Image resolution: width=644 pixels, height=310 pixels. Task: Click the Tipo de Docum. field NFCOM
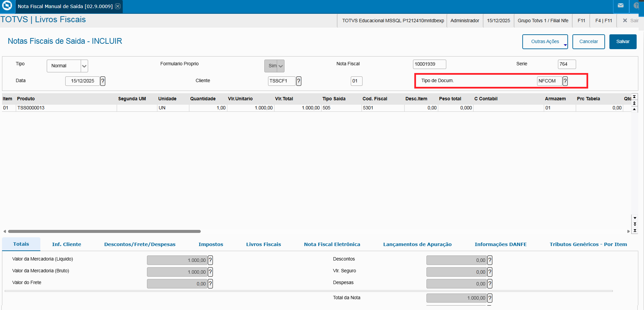(550, 81)
